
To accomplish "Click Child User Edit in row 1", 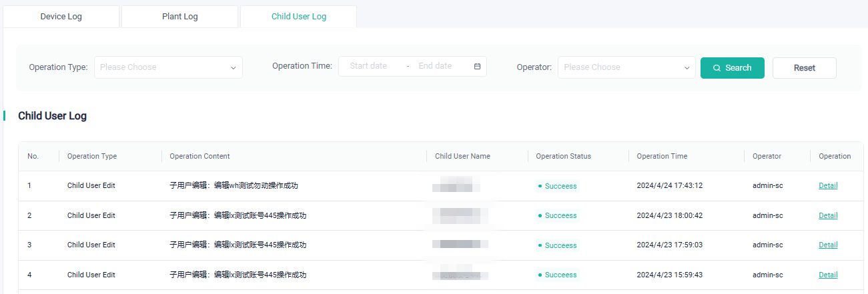I will point(91,186).
